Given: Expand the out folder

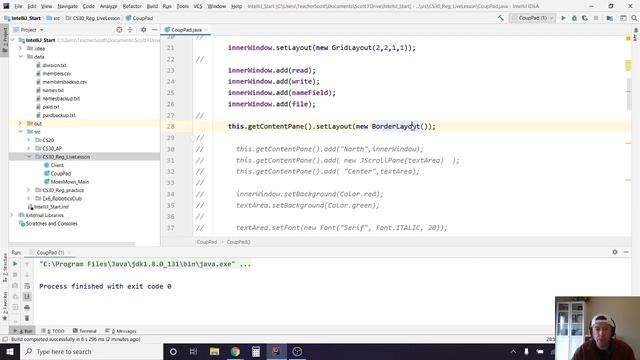Looking at the screenshot, I should [x=20, y=123].
